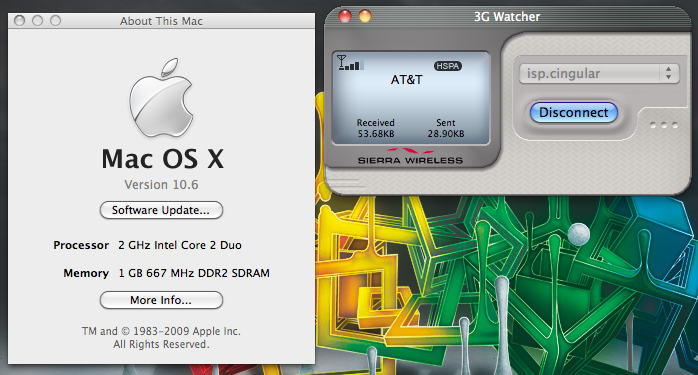Open More Info in About This Mac

[x=161, y=300]
